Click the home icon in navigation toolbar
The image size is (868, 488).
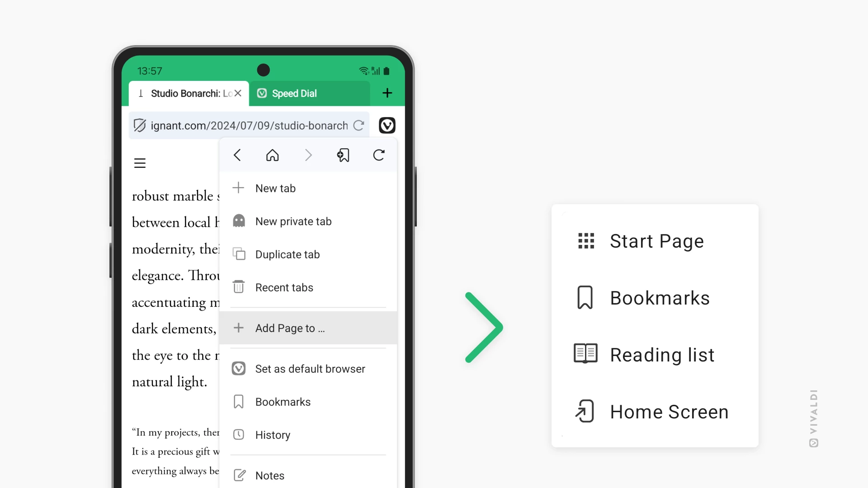pos(273,155)
